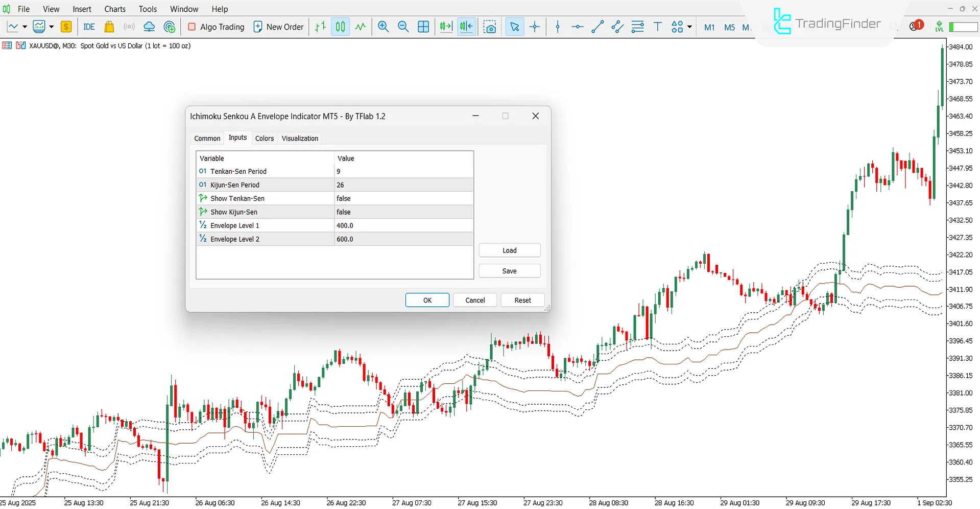Screen dimensions: 980x509
Task: Open the Charts menu
Action: (114, 9)
